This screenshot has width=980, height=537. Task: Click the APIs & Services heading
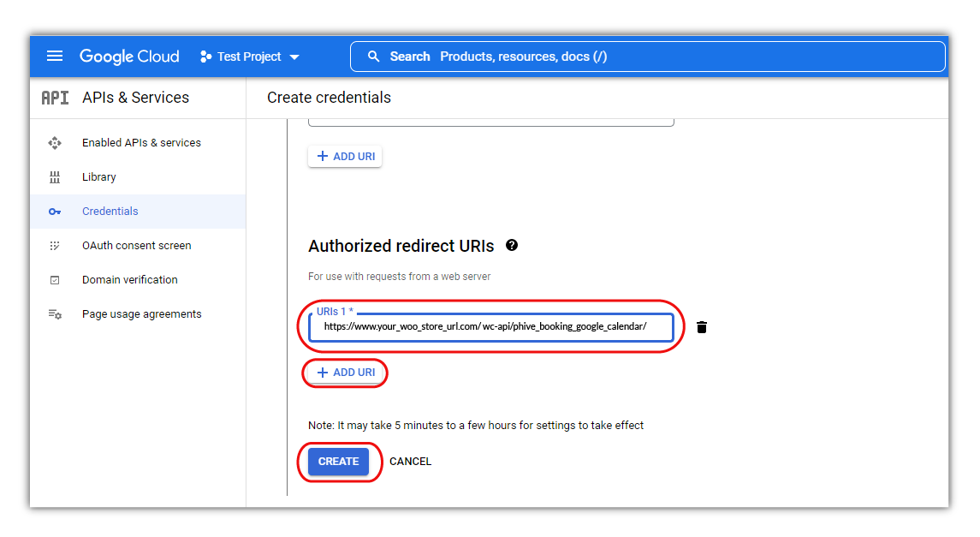(135, 98)
